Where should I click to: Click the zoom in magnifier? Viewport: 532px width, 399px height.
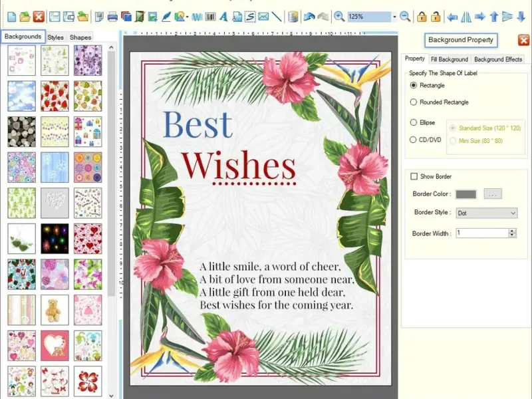click(x=339, y=16)
